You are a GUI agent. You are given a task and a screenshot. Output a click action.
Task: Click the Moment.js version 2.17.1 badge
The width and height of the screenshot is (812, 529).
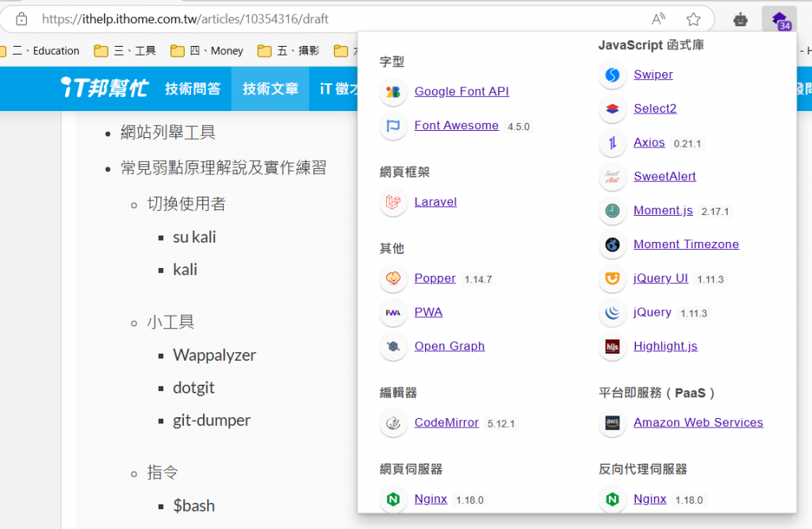(715, 212)
